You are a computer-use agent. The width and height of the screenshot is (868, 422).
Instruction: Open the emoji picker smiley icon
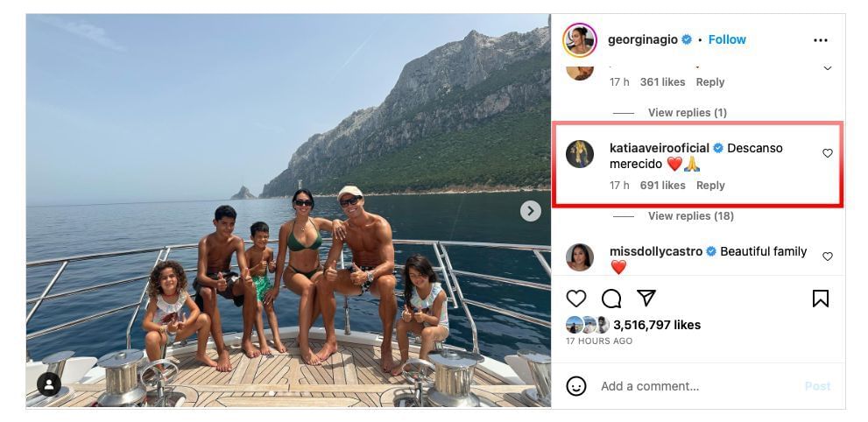point(576,386)
